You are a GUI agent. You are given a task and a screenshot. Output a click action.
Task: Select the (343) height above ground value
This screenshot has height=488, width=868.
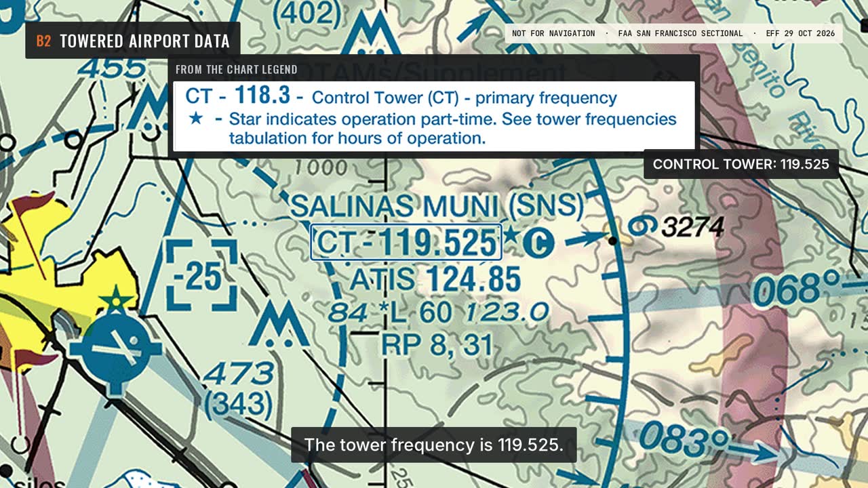tap(238, 405)
